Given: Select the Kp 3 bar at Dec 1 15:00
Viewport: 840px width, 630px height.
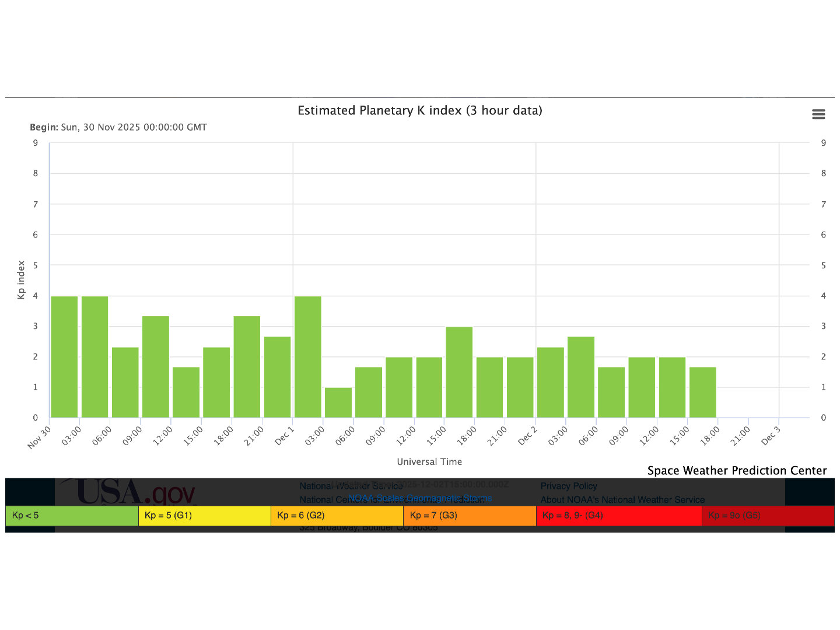Looking at the screenshot, I should tap(459, 372).
